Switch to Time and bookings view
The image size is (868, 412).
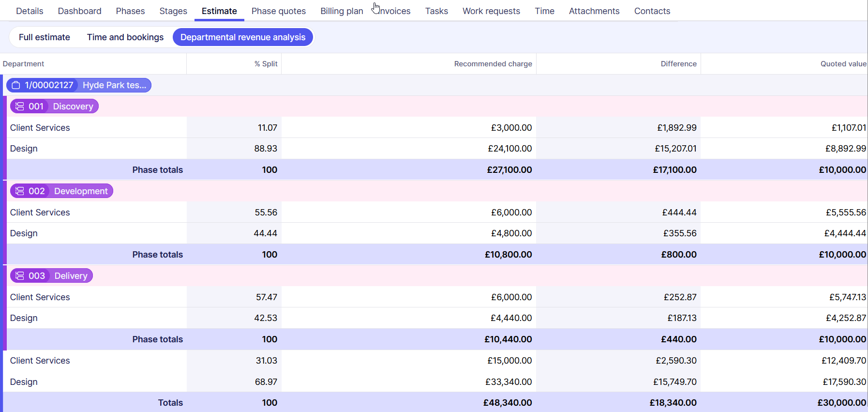point(125,37)
